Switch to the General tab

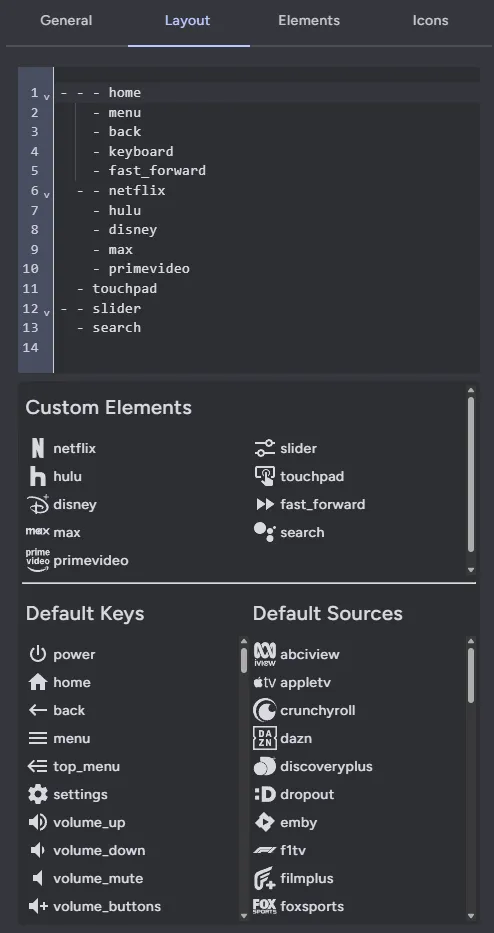[66, 20]
